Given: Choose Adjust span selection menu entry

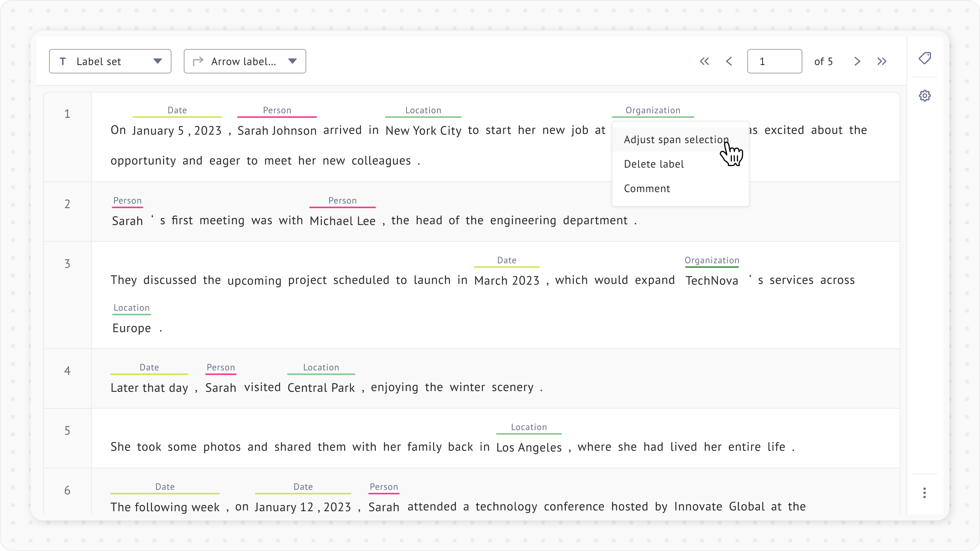Looking at the screenshot, I should [x=676, y=140].
